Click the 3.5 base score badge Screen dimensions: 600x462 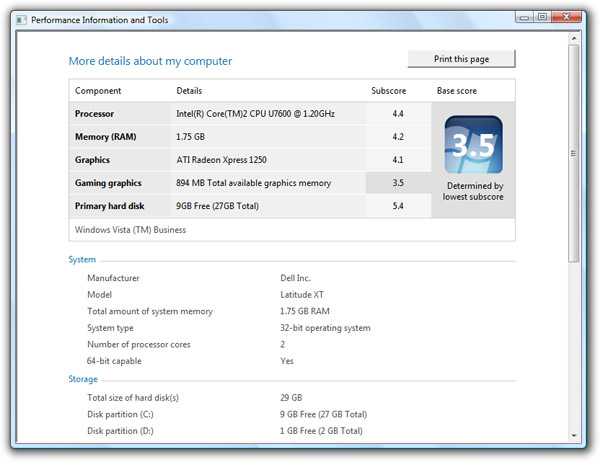pos(474,145)
